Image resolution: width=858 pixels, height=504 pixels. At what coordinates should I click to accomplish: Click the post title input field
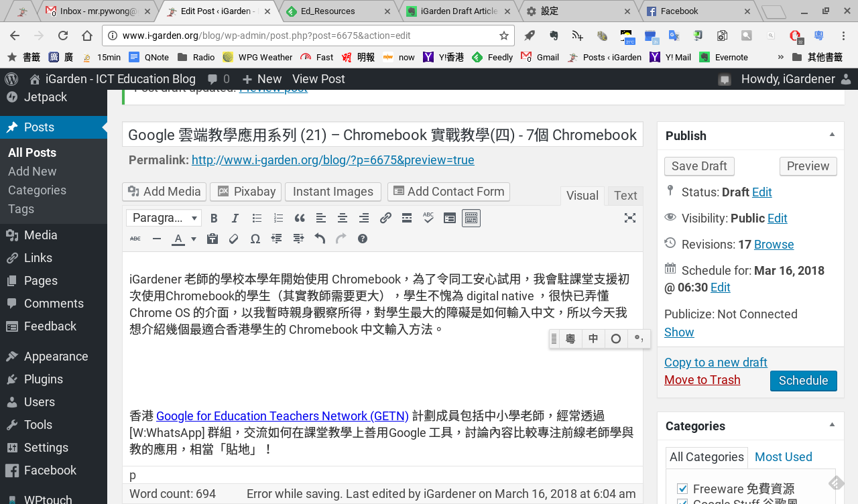(382, 135)
